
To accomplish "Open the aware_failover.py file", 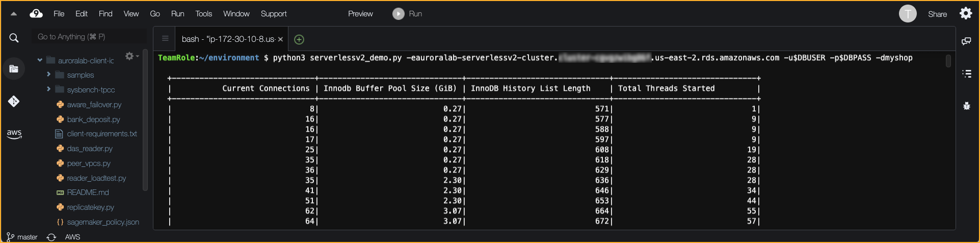I will click(94, 105).
